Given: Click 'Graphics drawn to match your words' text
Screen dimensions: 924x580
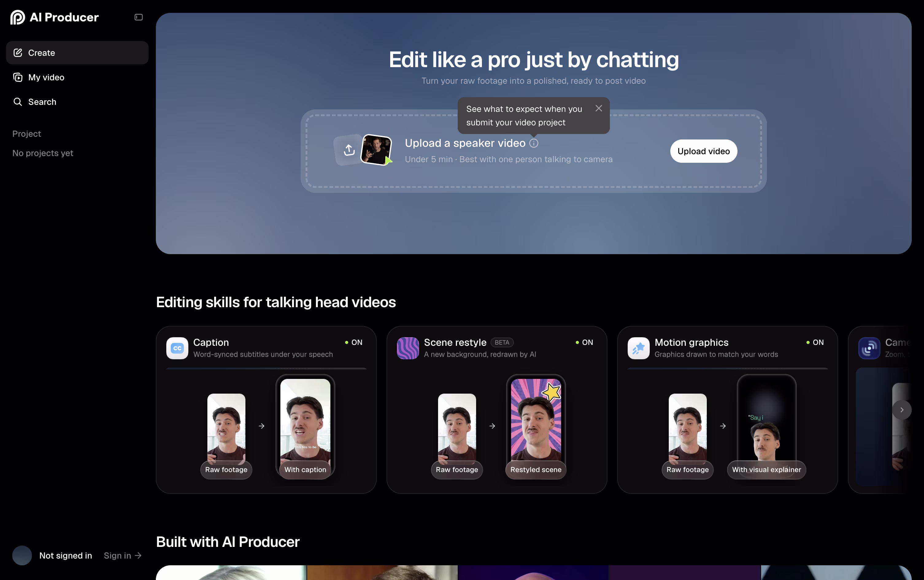Looking at the screenshot, I should point(716,354).
